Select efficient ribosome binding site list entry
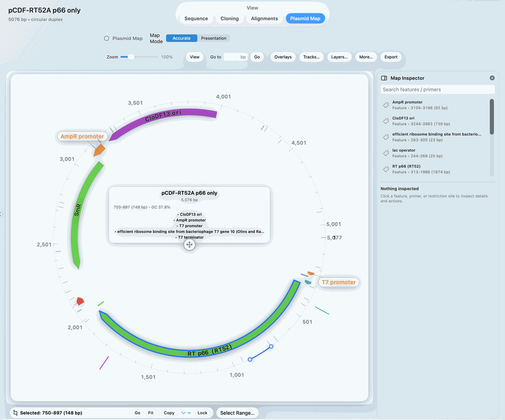Screen dimensions: 505x420 (434, 137)
